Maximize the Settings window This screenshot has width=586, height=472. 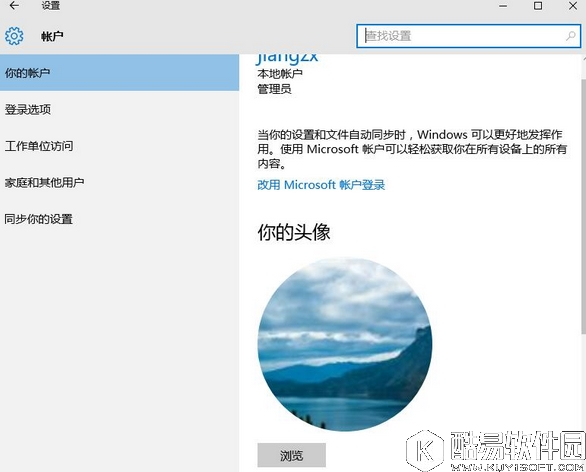538,6
